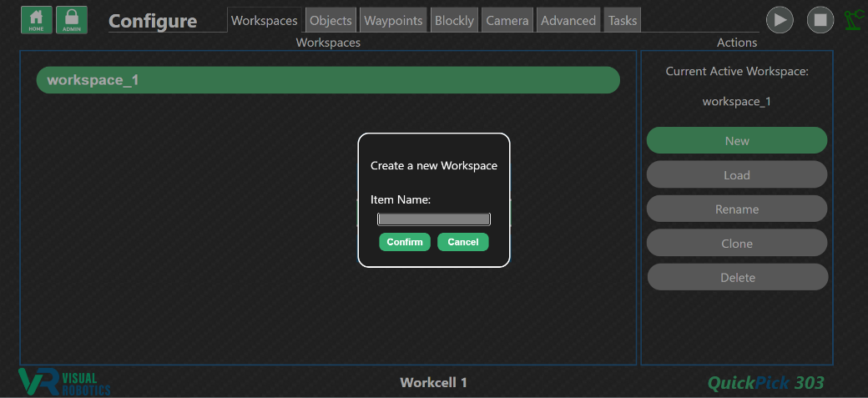Go to the Tasks tab

623,21
